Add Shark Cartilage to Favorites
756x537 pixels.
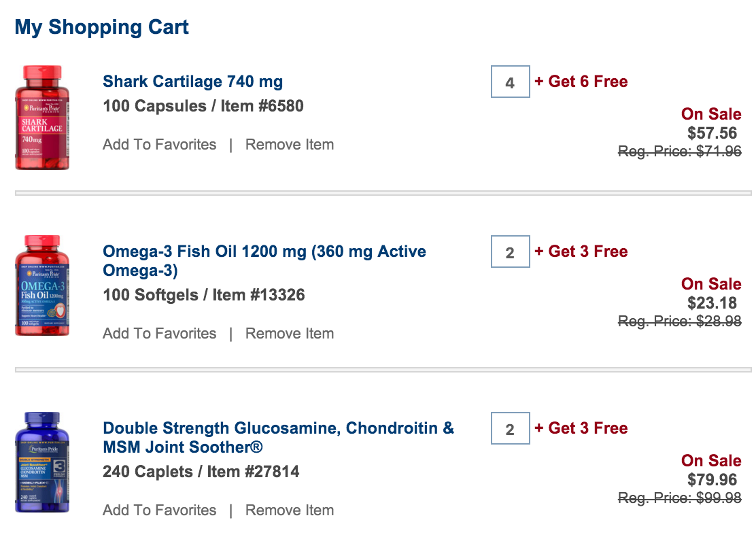click(x=160, y=145)
